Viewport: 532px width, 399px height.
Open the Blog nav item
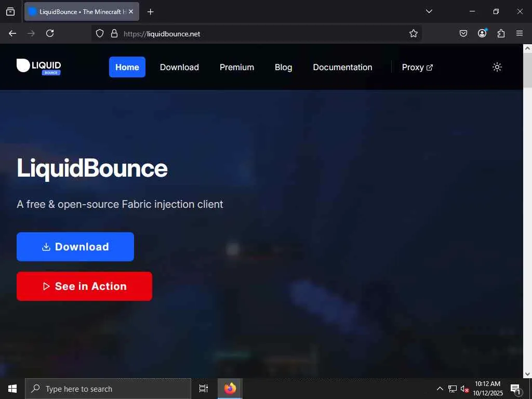(283, 67)
